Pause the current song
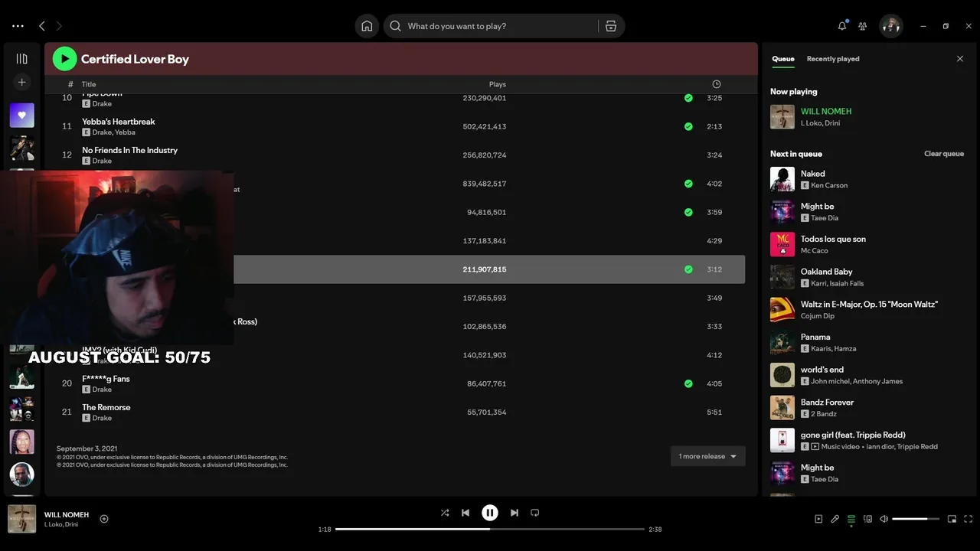Image resolution: width=980 pixels, height=551 pixels. 490,513
